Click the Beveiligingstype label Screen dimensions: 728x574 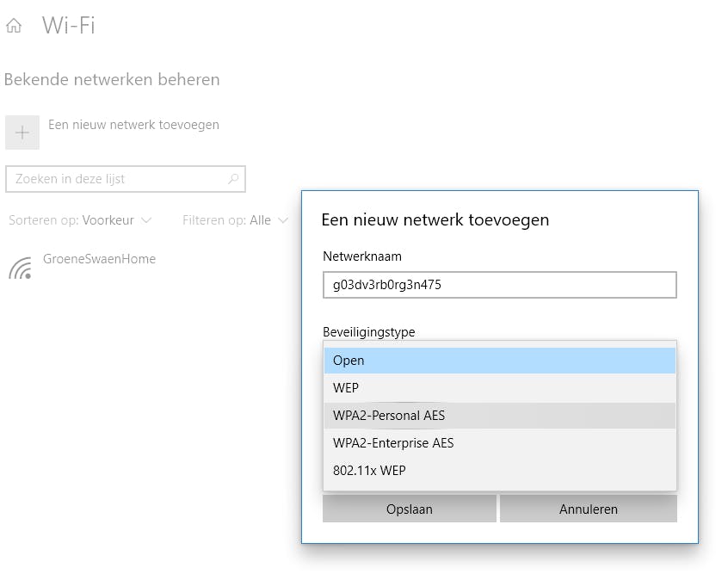[x=368, y=331]
